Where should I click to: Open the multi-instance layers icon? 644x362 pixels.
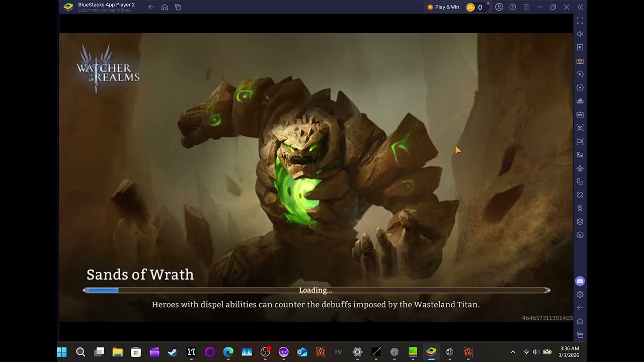point(580,222)
